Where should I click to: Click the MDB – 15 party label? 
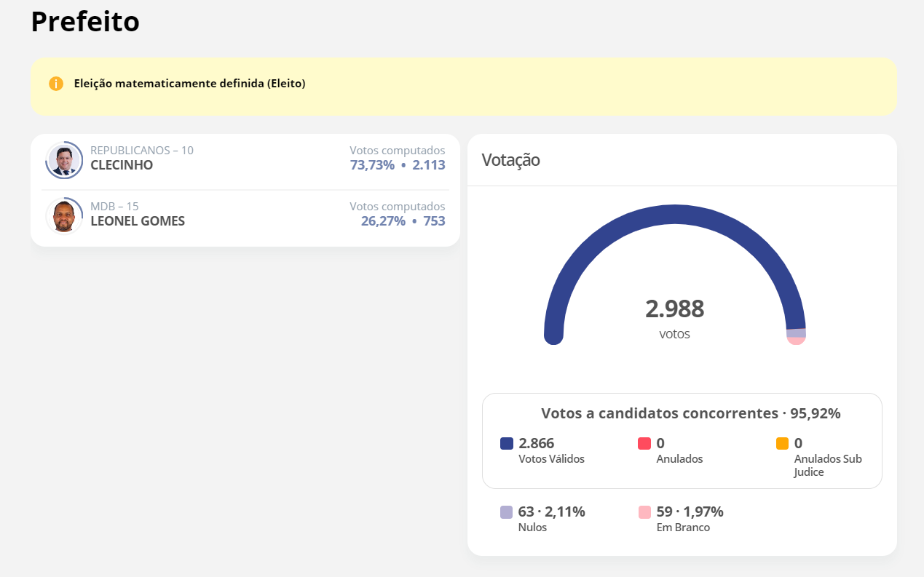114,207
